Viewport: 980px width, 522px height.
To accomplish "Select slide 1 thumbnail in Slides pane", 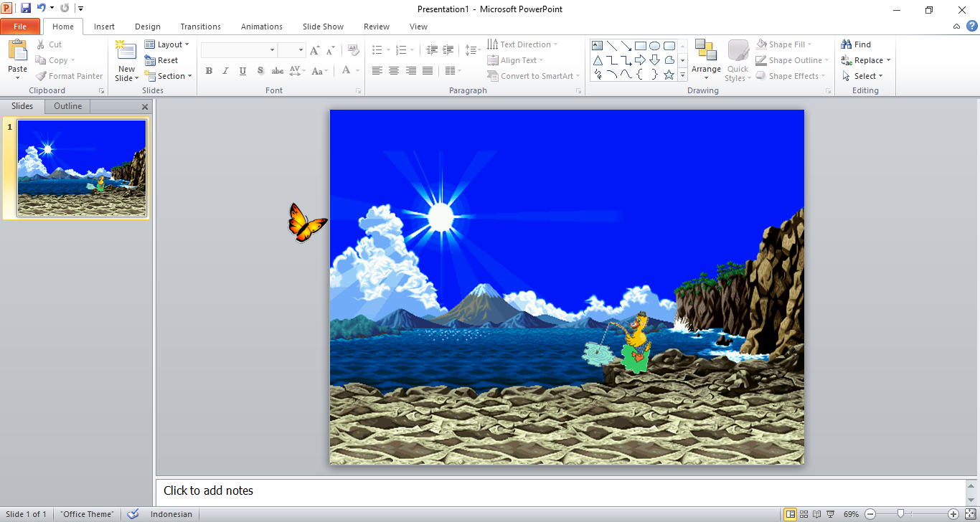I will click(82, 168).
